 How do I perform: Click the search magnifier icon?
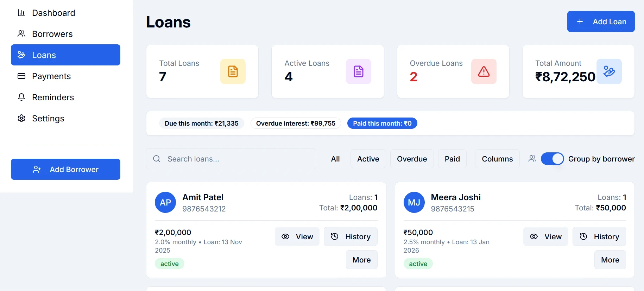(x=157, y=159)
